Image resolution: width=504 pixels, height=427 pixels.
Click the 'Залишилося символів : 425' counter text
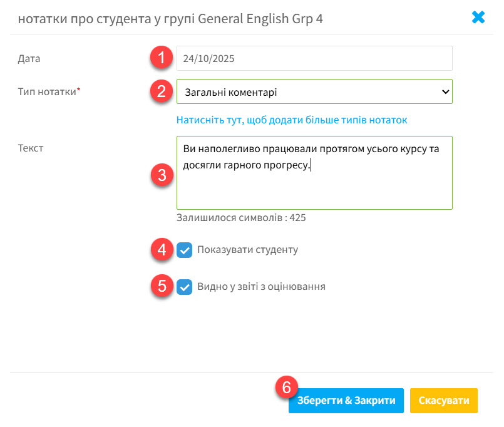click(241, 218)
